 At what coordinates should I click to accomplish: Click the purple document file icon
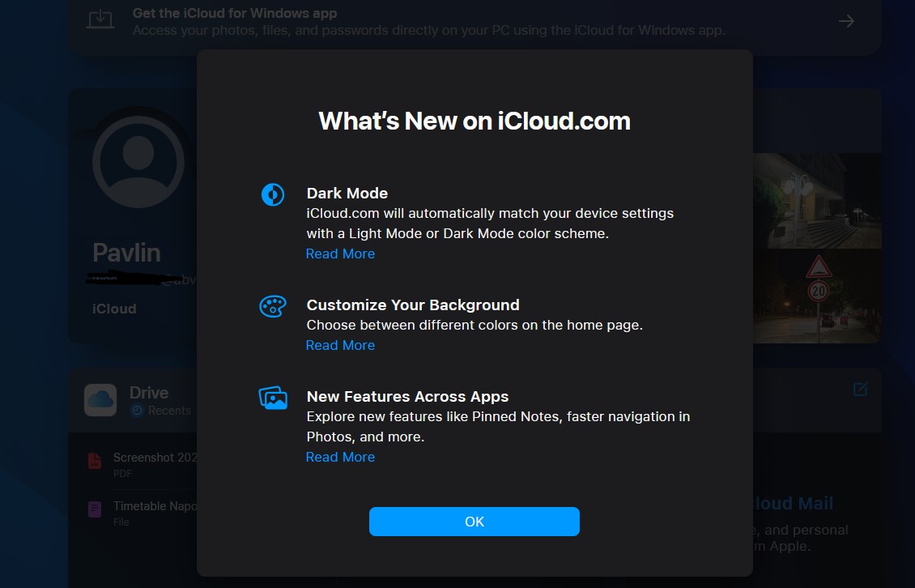coord(95,509)
